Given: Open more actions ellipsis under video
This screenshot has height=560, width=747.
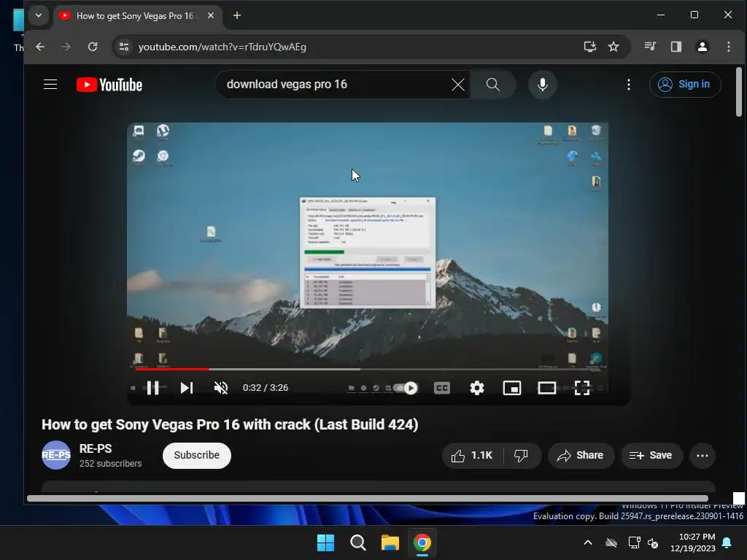Looking at the screenshot, I should click(703, 456).
